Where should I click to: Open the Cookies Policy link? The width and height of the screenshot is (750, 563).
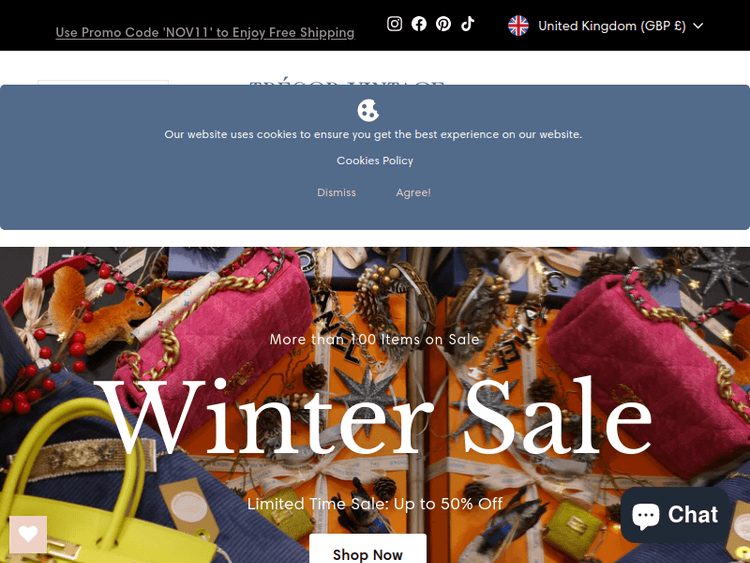click(375, 161)
